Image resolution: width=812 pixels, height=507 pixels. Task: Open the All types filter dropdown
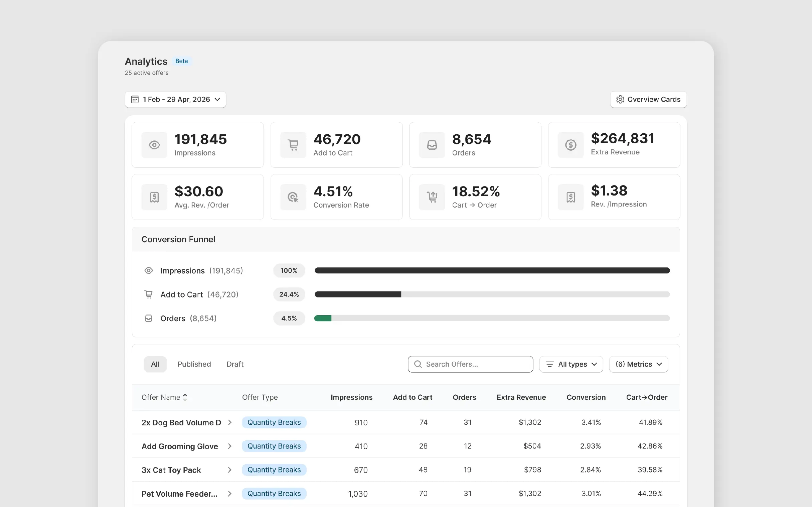click(x=571, y=364)
